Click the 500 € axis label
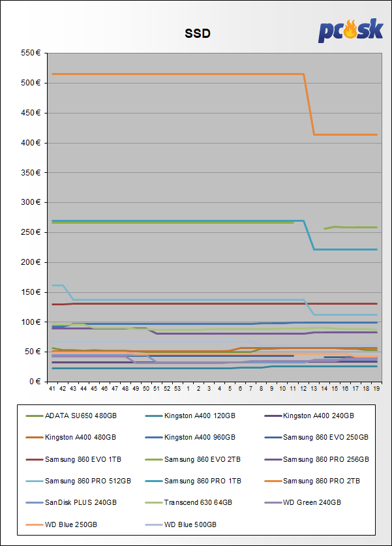Screen dimensions: 392x546 point(31,83)
